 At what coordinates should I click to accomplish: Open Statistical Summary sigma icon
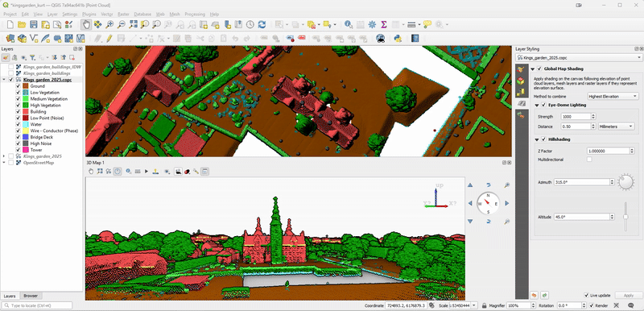(x=384, y=25)
